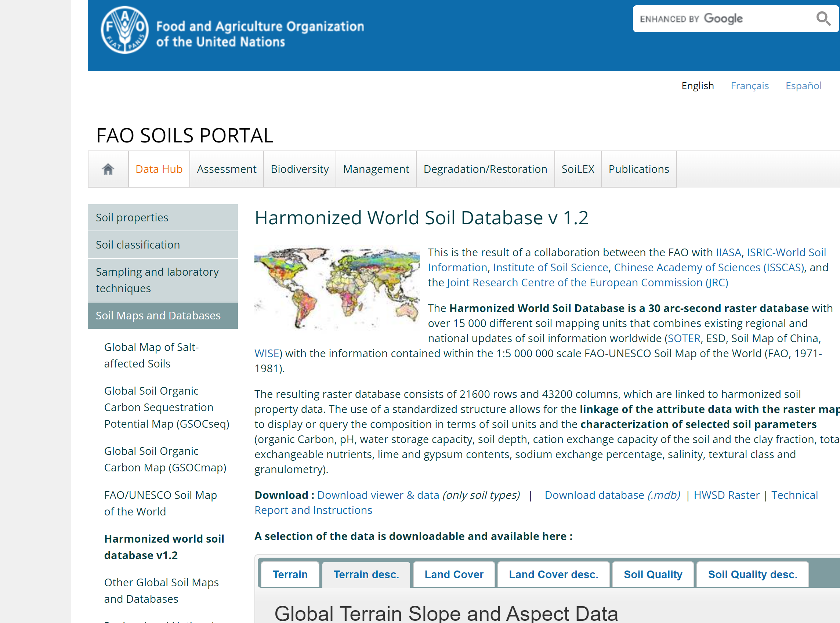
Task: Switch language to Español
Action: [x=803, y=86]
